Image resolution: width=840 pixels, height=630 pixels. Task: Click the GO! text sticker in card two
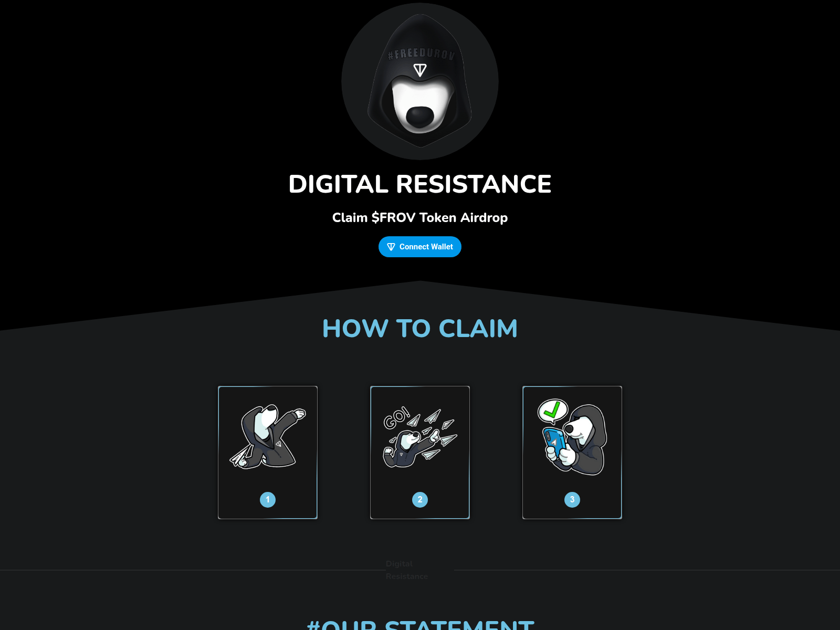pos(396,417)
